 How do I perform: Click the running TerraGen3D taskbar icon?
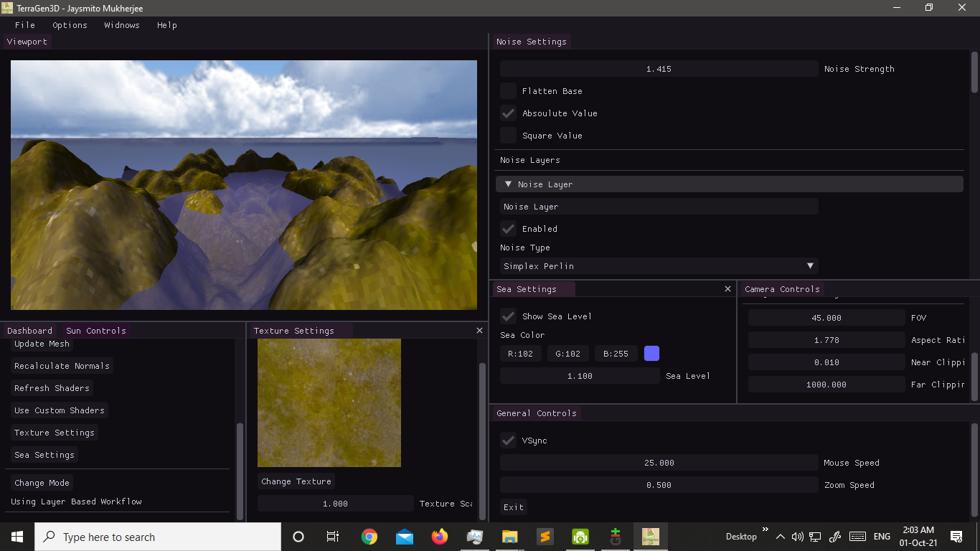[650, 536]
